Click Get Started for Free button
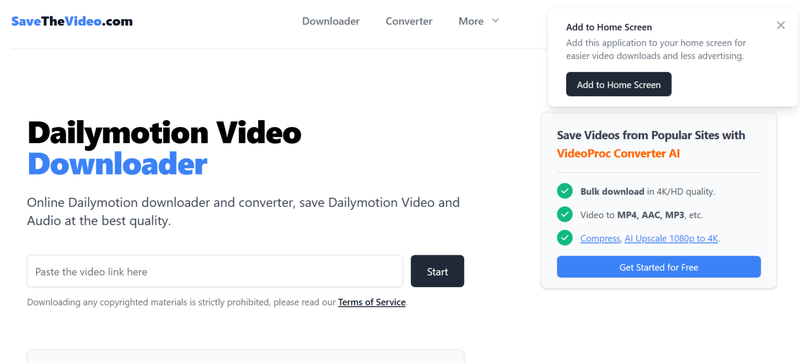 point(659,267)
